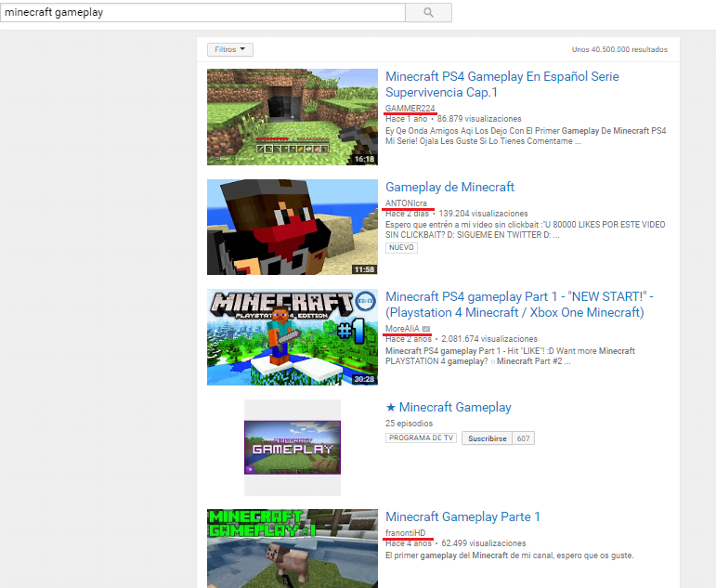Click the verified badge beside MoreAliA
716x588 pixels.
click(425, 329)
